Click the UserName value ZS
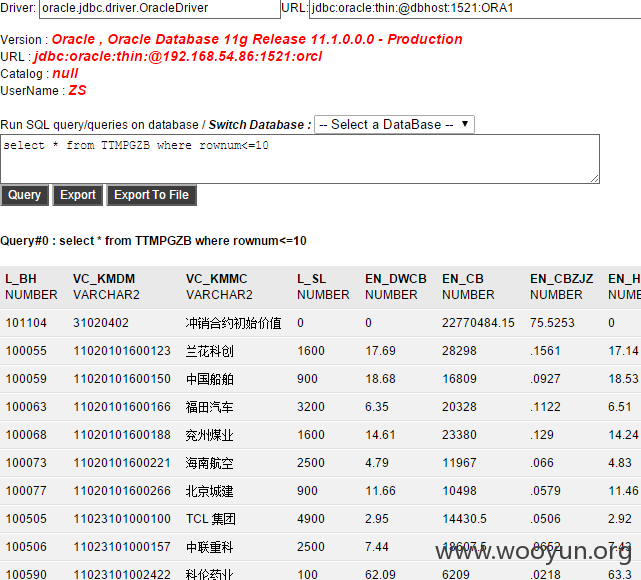This screenshot has height=580, width=641. coord(77,90)
